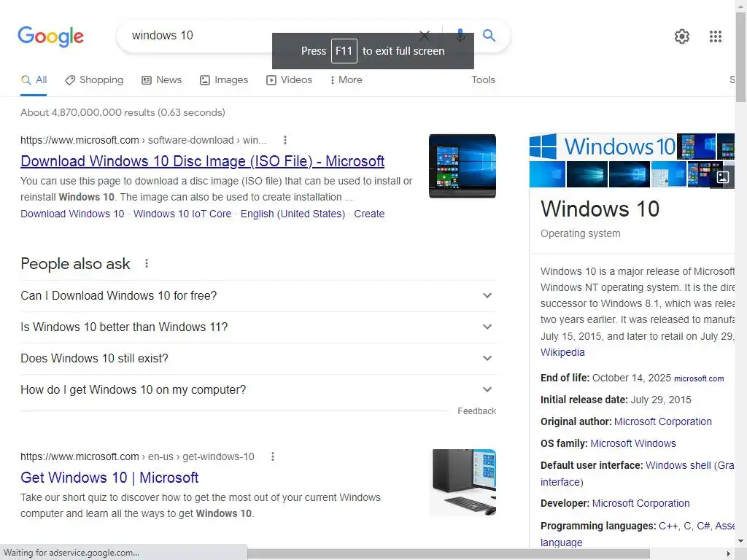The height and width of the screenshot is (560, 747).
Task: Clear the search box with the X icon
Action: (x=425, y=35)
